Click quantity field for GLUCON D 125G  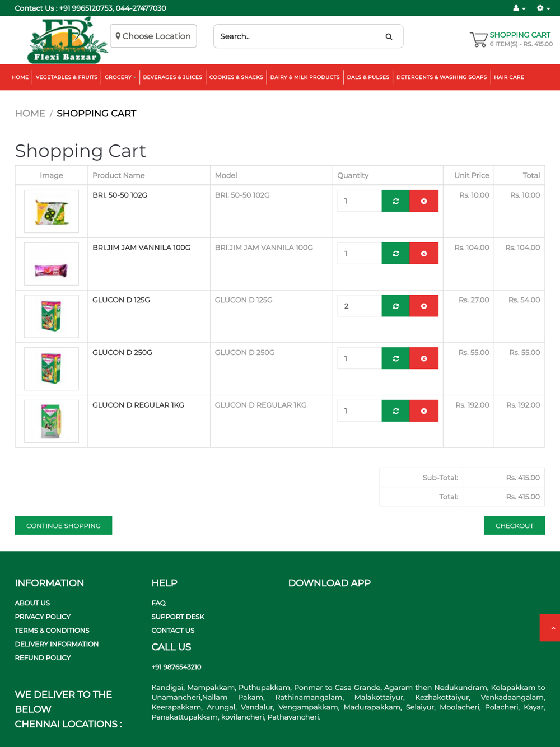coord(360,306)
